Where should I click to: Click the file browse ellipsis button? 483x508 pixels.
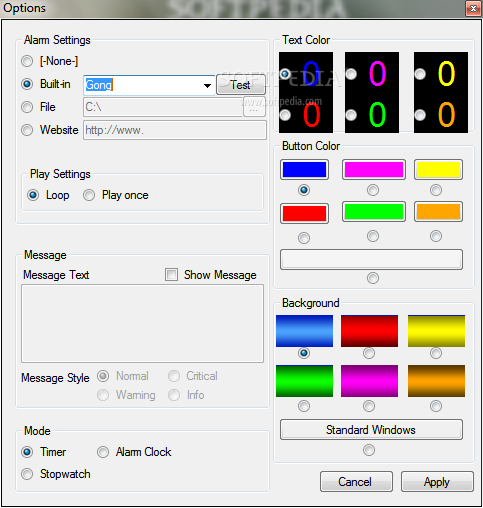(x=254, y=107)
